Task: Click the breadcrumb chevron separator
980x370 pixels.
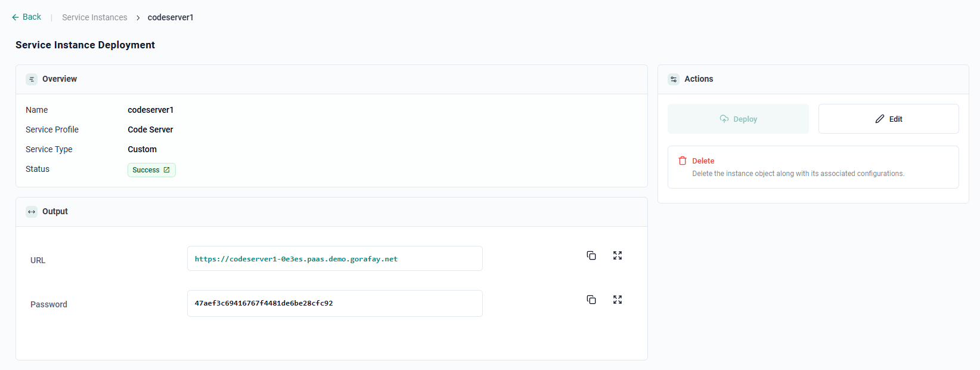Action: click(x=138, y=18)
